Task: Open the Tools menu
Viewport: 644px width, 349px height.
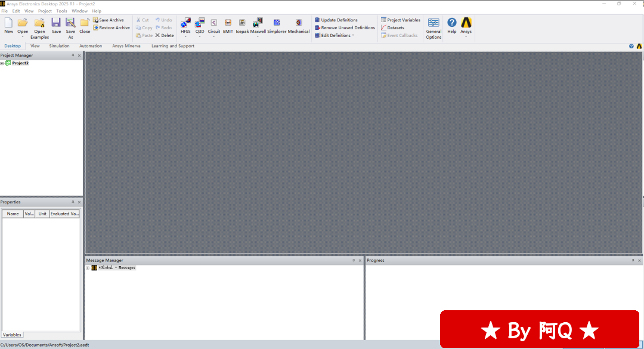Action: (61, 11)
